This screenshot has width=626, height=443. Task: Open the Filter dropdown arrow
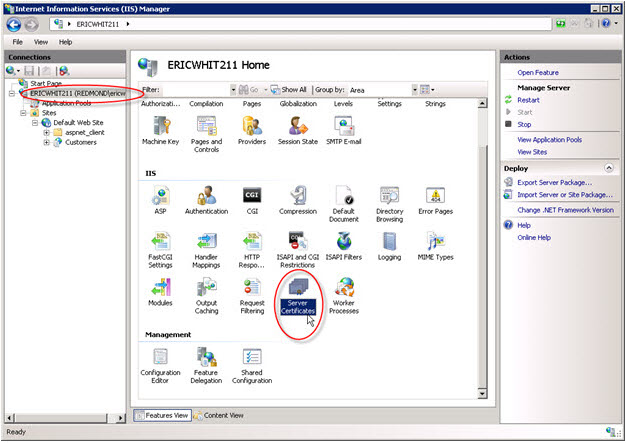coord(233,90)
